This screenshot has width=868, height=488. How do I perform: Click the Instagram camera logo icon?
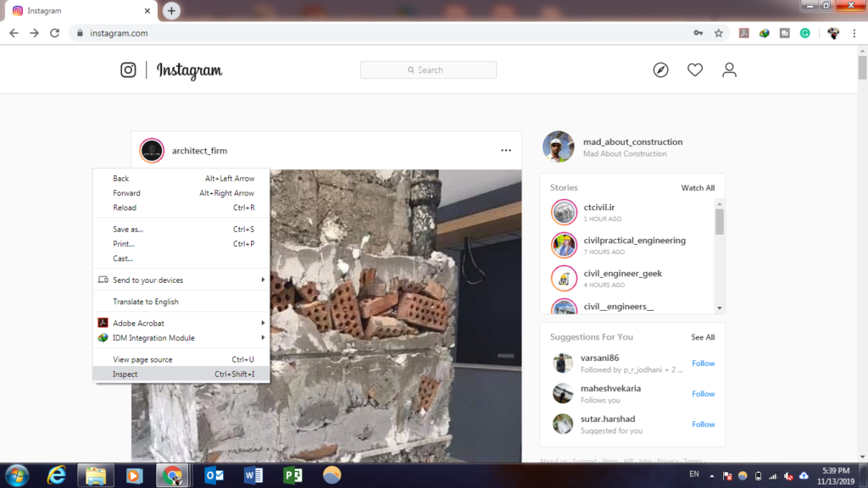click(128, 70)
